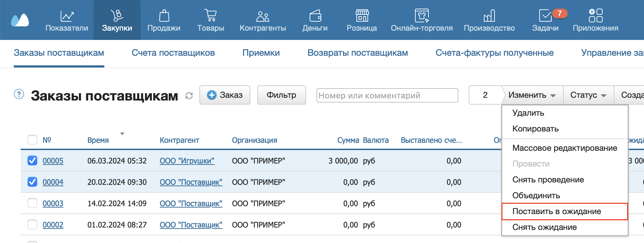Click the refresh list icon

[x=189, y=95]
